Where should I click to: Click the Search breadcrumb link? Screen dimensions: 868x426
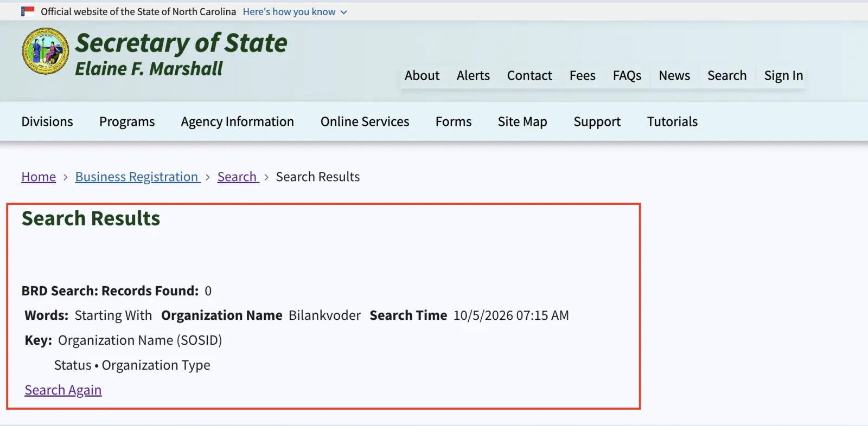coord(238,177)
